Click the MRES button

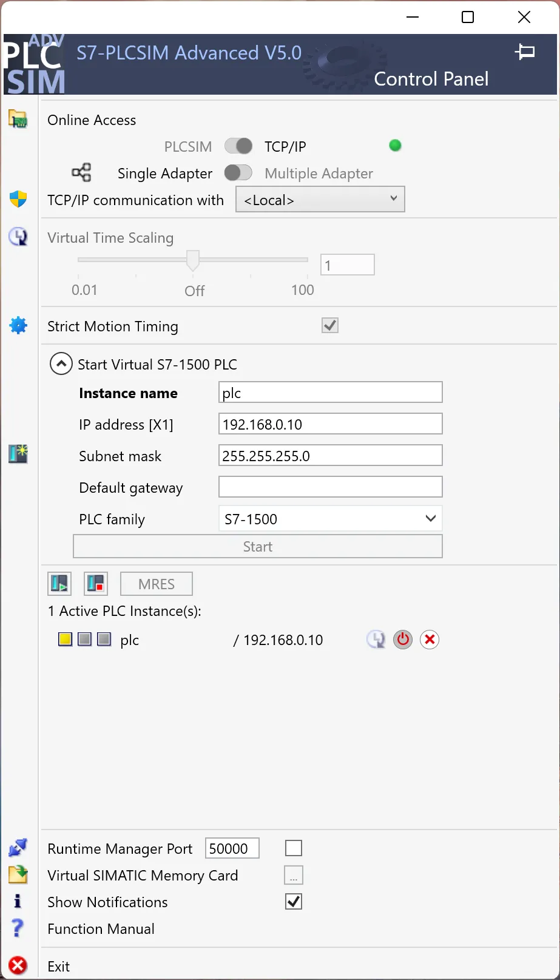coord(157,584)
